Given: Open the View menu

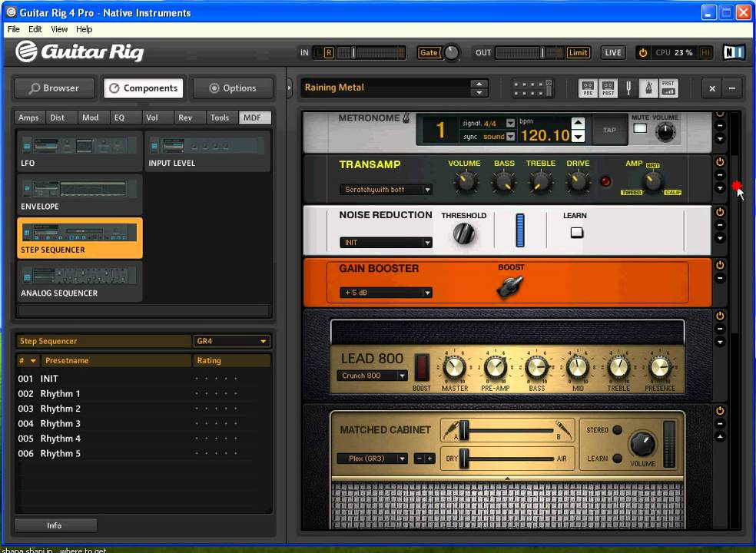Looking at the screenshot, I should (x=59, y=29).
